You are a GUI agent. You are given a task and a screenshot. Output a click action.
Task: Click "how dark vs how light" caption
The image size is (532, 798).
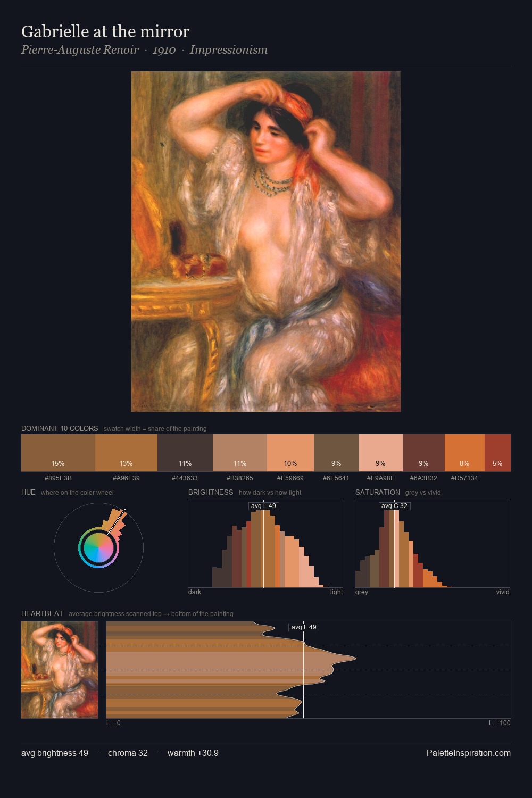coord(270,493)
